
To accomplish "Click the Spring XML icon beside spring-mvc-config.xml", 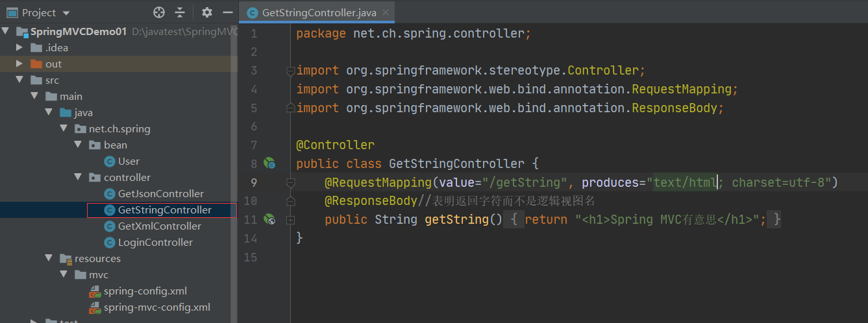I will point(95,307).
